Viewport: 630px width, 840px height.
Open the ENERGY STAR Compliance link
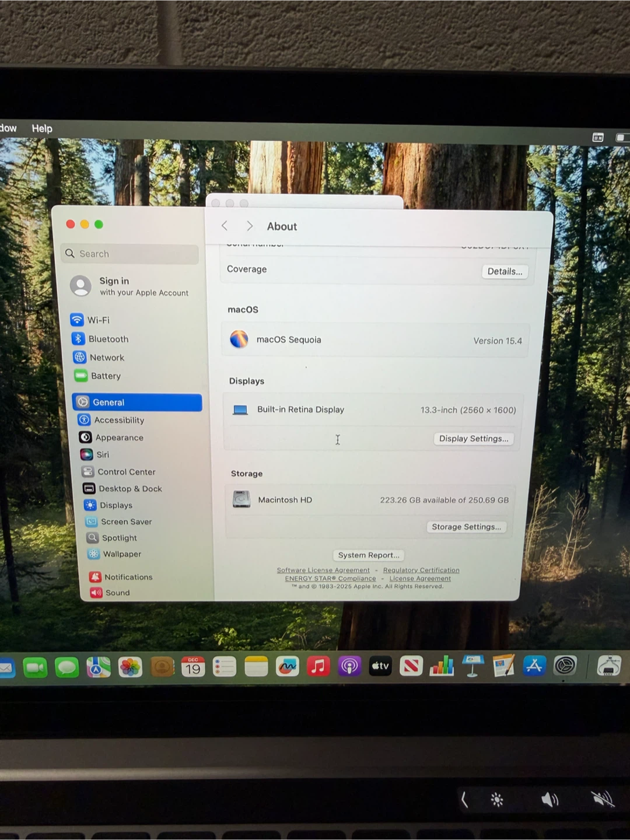click(x=330, y=579)
